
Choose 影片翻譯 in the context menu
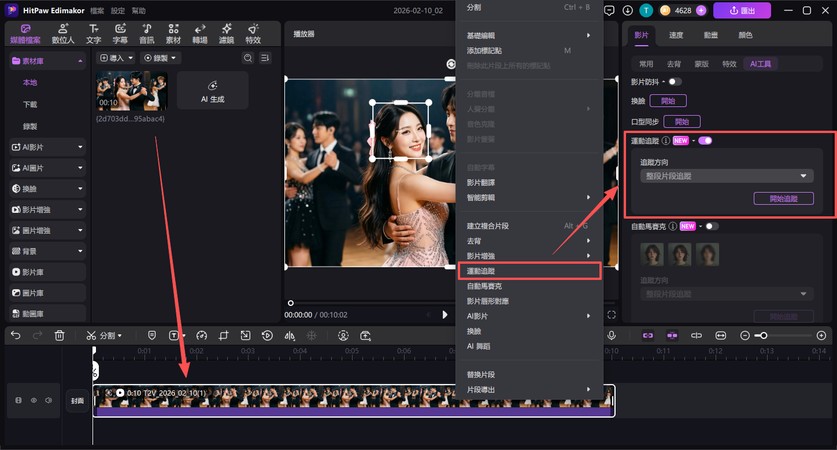click(x=530, y=183)
